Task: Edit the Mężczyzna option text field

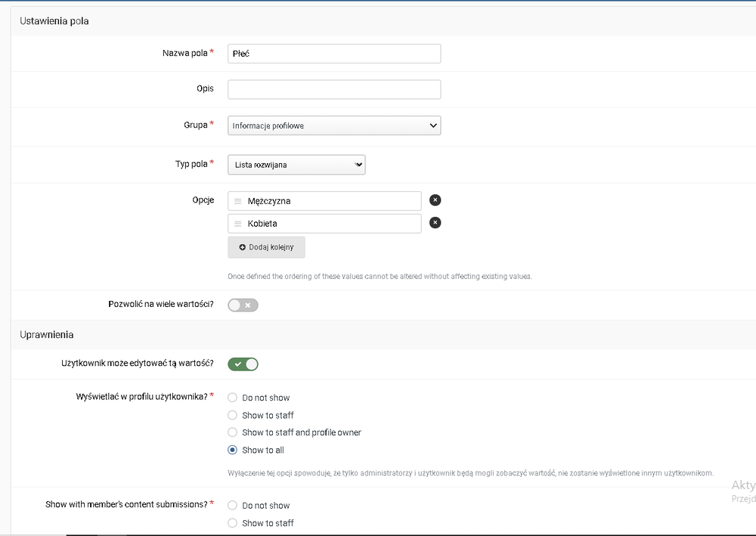Action: point(331,201)
